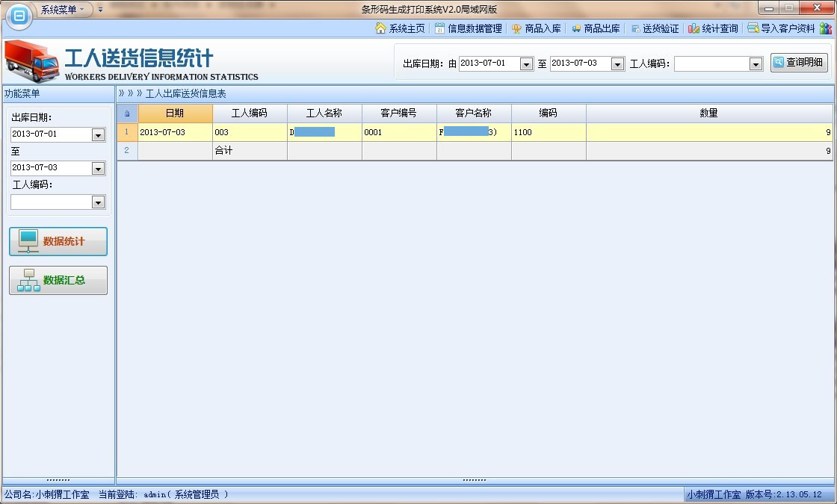This screenshot has height=504, width=837.
Task: Open 商品入库 module
Action: (537, 28)
